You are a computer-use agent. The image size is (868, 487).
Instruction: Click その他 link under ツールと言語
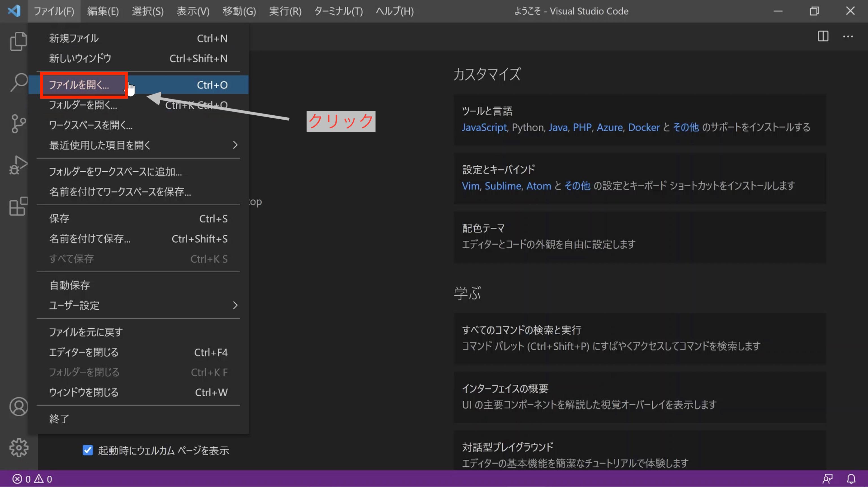(x=686, y=127)
